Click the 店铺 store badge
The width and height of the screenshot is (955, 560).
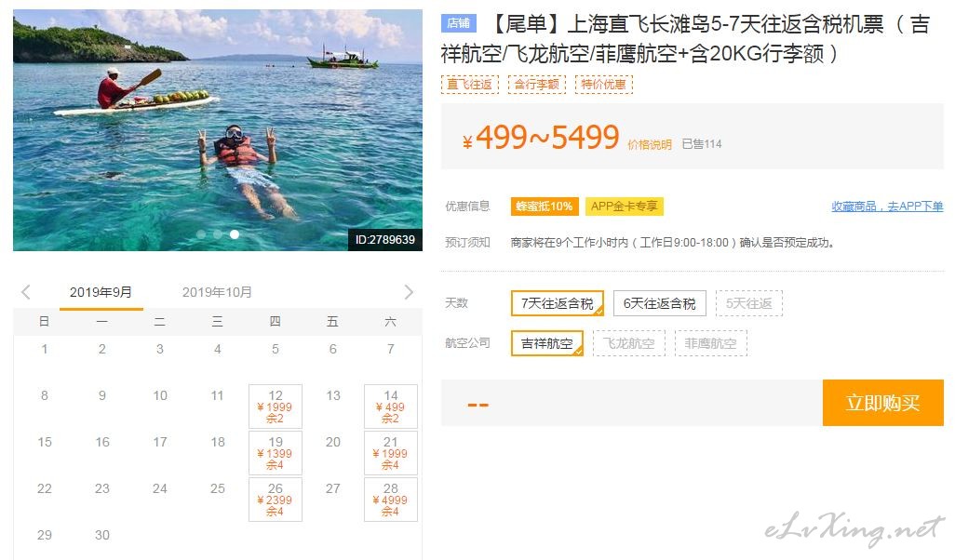459,23
